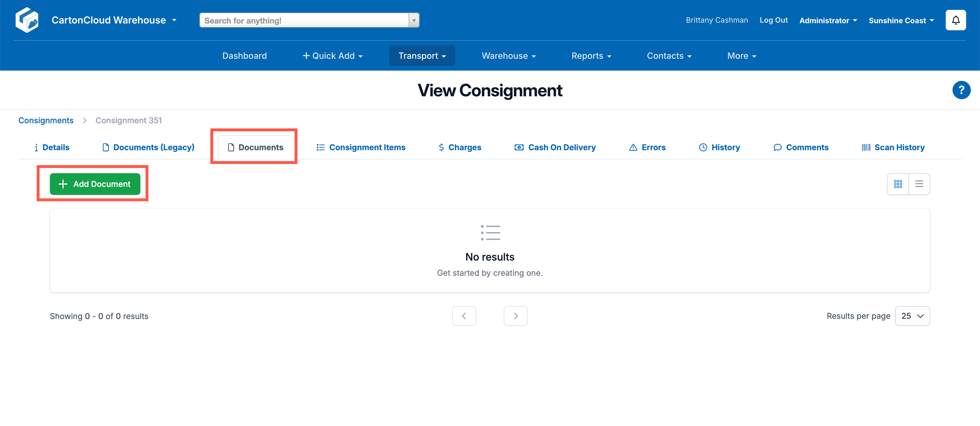The image size is (980, 426).
Task: Click the CartonCloud logo icon
Action: [x=27, y=20]
